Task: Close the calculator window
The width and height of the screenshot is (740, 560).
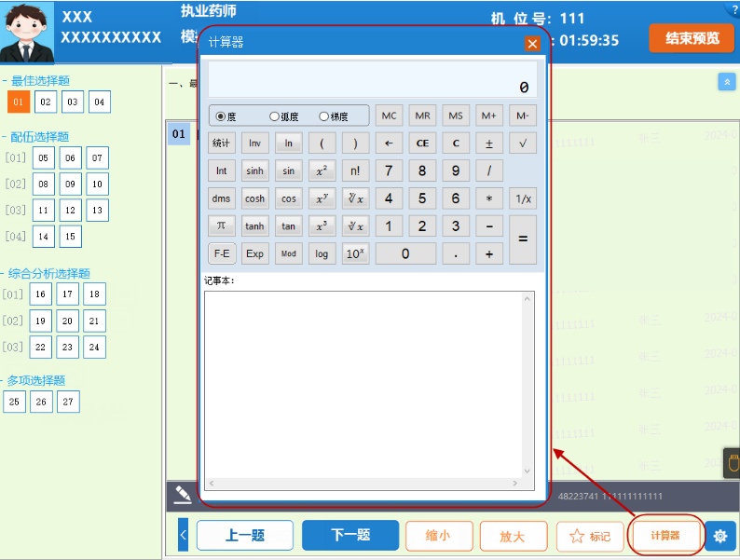Action: click(x=532, y=44)
